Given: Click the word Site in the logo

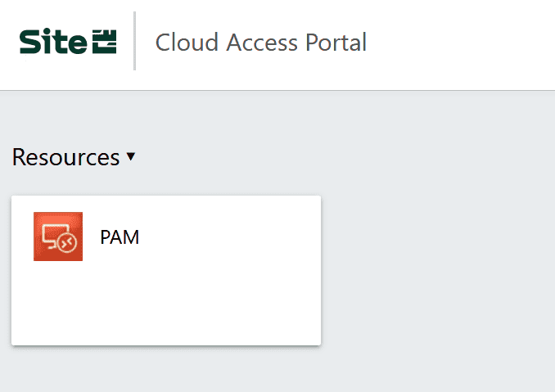Looking at the screenshot, I should coord(52,42).
